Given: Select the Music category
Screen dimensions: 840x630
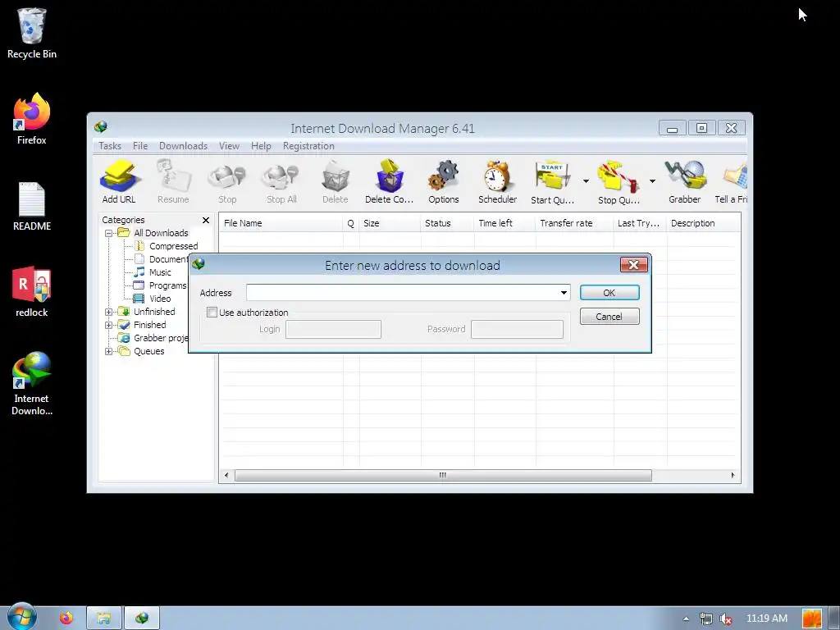Looking at the screenshot, I should 153,272.
